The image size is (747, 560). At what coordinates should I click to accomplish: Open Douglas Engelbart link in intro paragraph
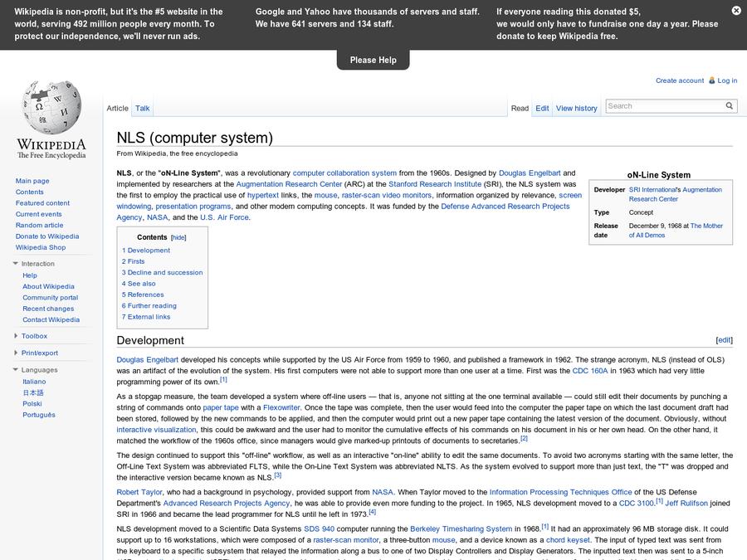click(x=530, y=173)
